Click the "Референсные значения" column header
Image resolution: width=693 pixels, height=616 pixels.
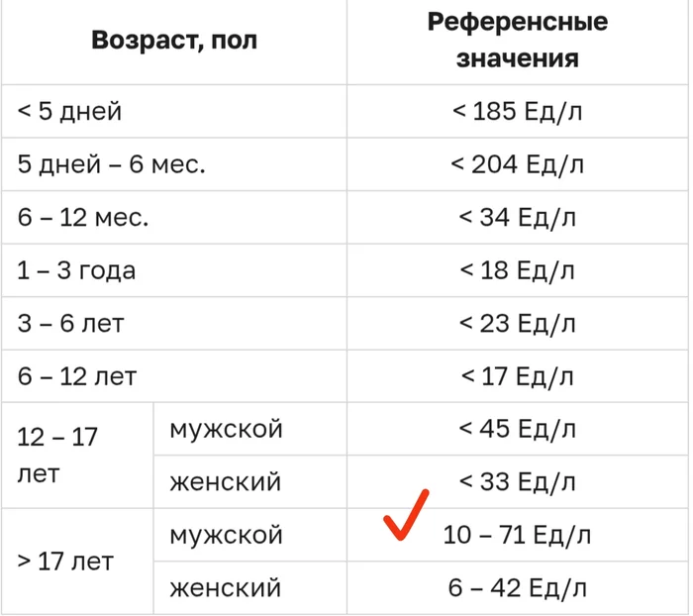pos(518,41)
